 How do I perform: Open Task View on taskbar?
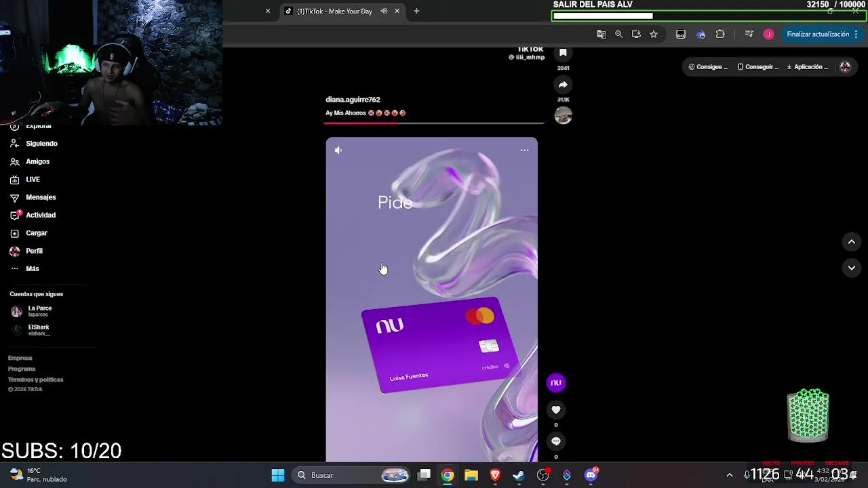tap(425, 475)
